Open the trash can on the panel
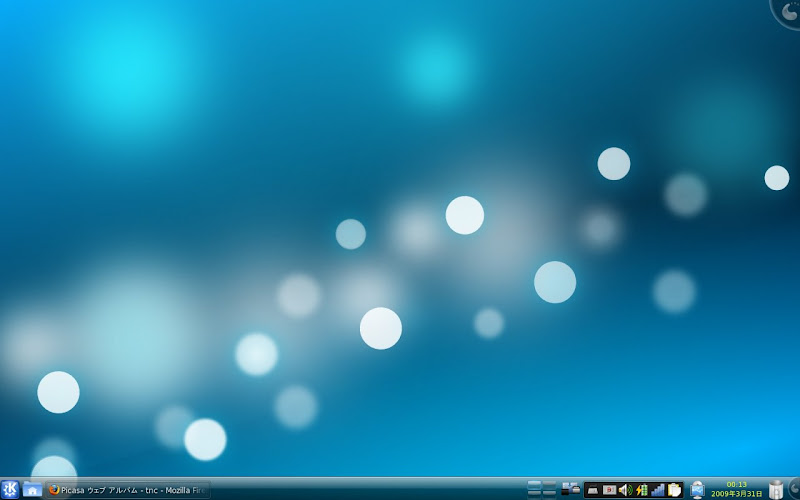800x500 pixels. (776, 489)
